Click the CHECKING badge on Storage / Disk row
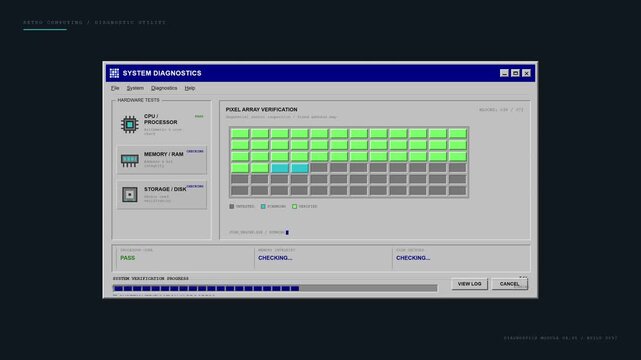 195,186
